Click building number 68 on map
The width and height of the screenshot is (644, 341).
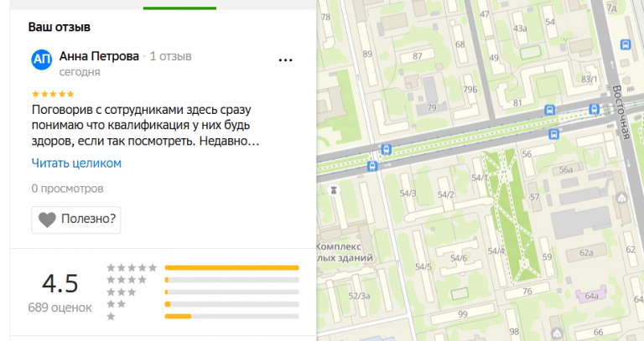coord(460,44)
